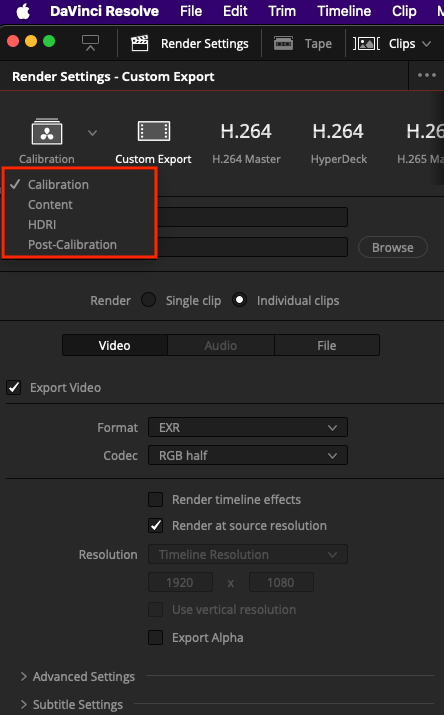Open the Apple menu
This screenshot has height=715, width=444.
pos(23,11)
